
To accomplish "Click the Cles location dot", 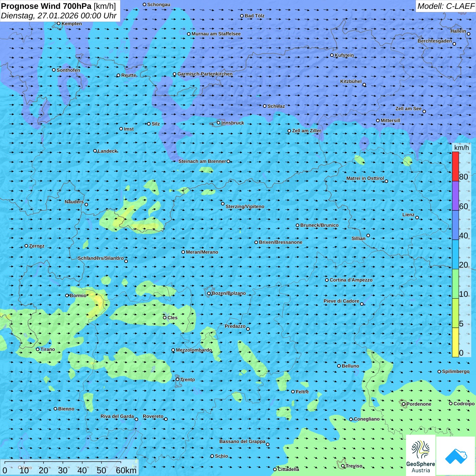I will [x=165, y=318].
